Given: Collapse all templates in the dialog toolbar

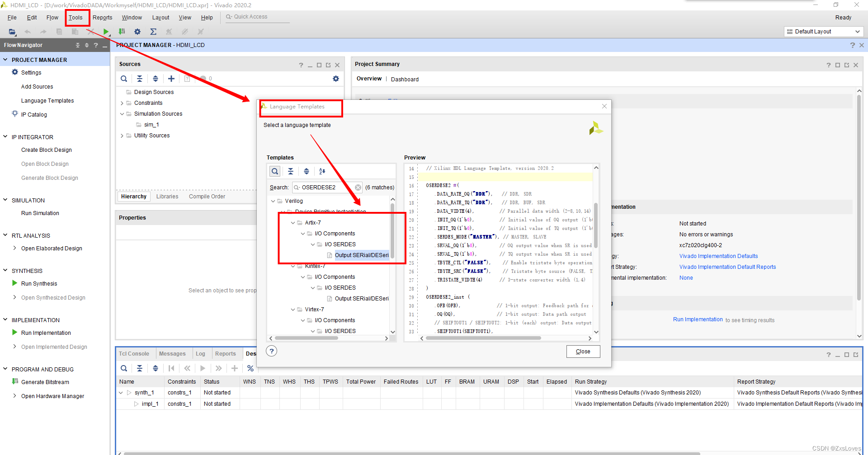Looking at the screenshot, I should tap(291, 171).
